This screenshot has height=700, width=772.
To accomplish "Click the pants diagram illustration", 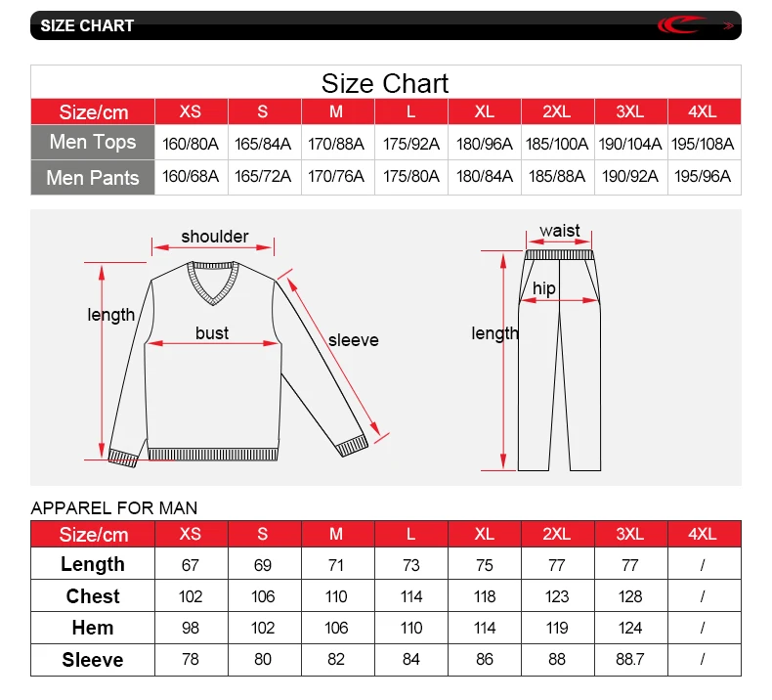I will [559, 360].
